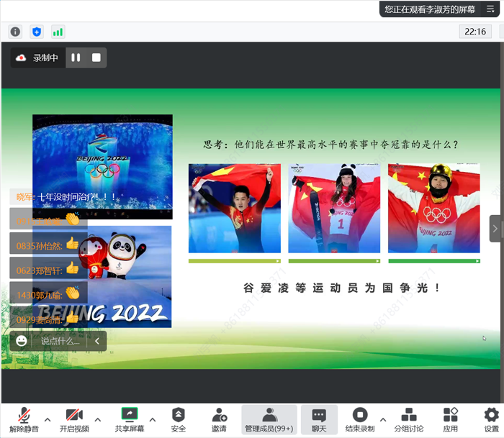Open 管理成员(99+) members panel

click(269, 420)
